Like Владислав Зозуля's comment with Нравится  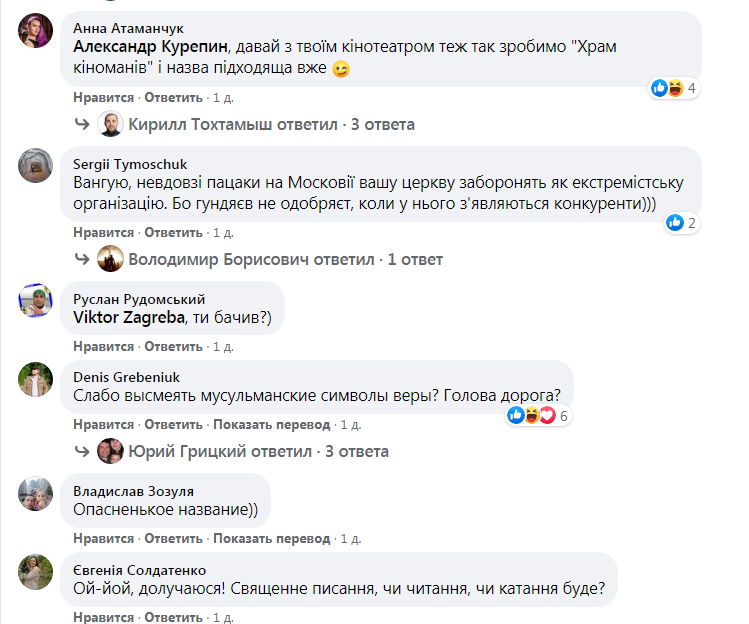[103, 539]
